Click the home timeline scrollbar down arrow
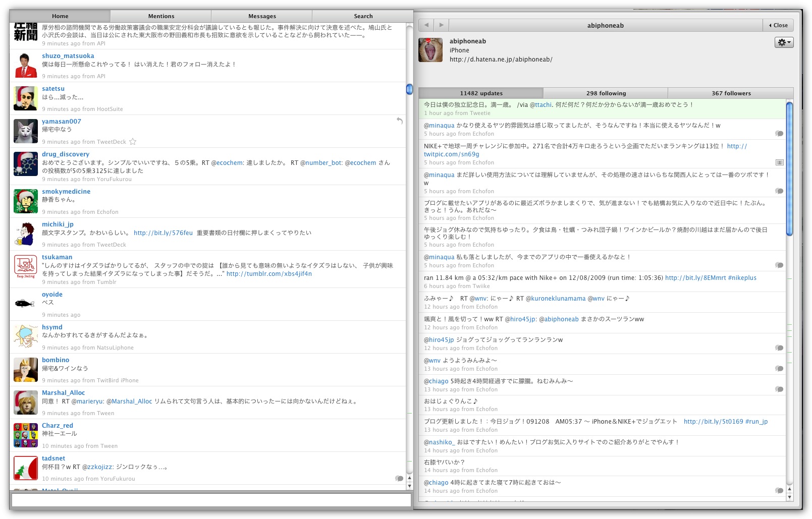This screenshot has height=519, width=812. point(409,486)
